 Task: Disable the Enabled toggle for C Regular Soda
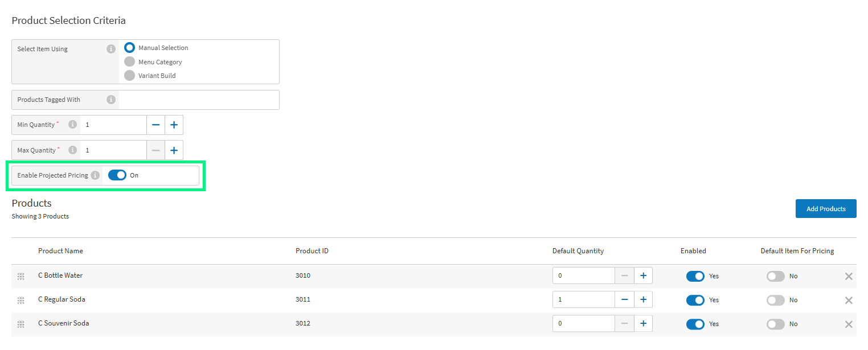pos(695,300)
